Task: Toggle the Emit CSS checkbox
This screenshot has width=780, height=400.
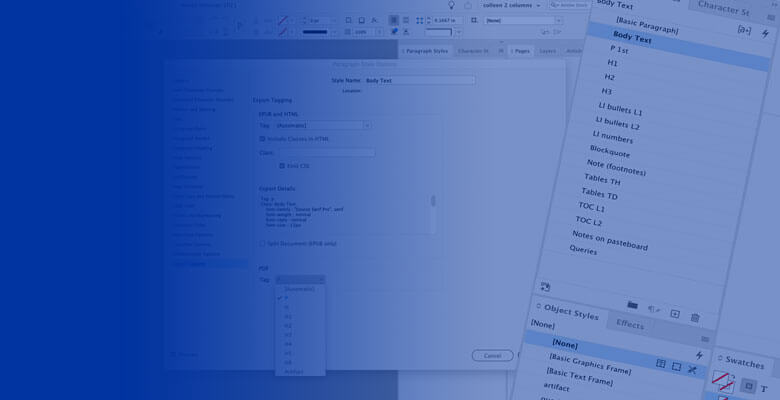Action: (x=282, y=166)
